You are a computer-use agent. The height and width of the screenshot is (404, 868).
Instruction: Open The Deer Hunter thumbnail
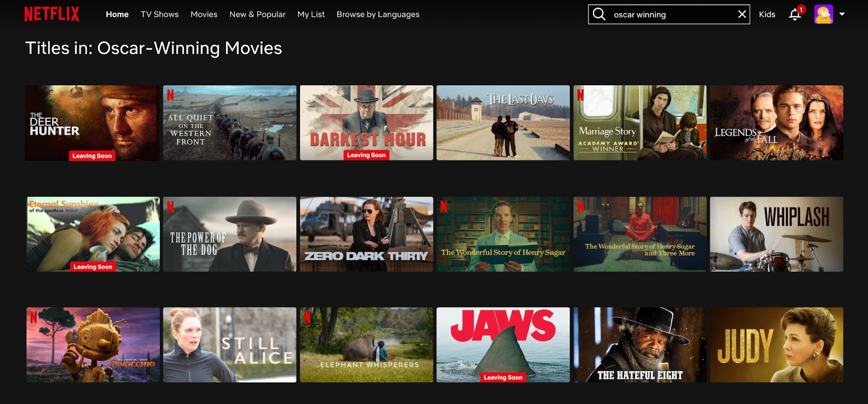[92, 123]
